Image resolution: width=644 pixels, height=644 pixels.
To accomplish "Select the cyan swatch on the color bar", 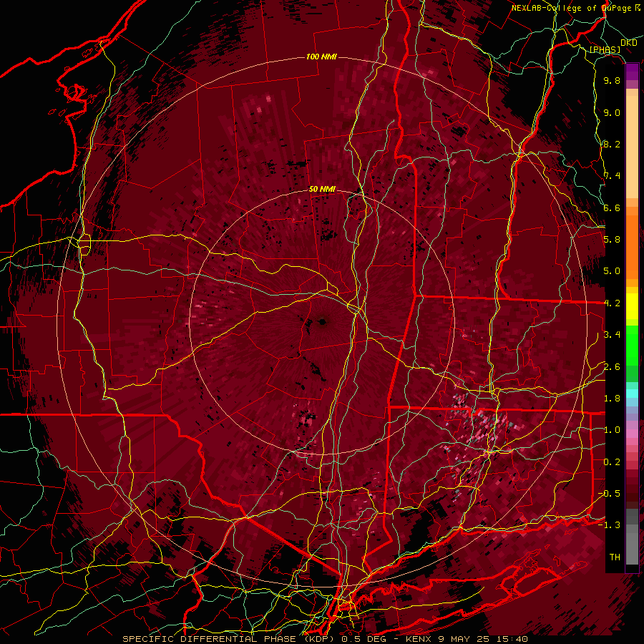I will point(632,393).
